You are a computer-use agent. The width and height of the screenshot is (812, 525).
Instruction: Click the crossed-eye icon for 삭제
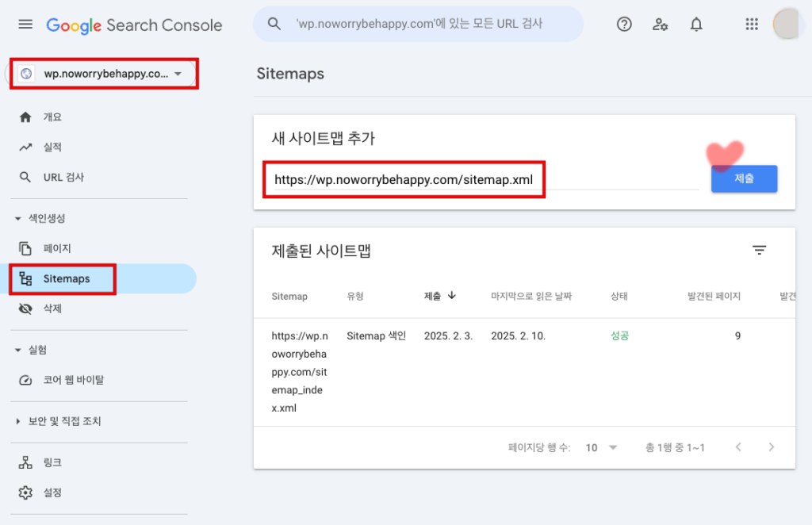pyautogui.click(x=25, y=308)
